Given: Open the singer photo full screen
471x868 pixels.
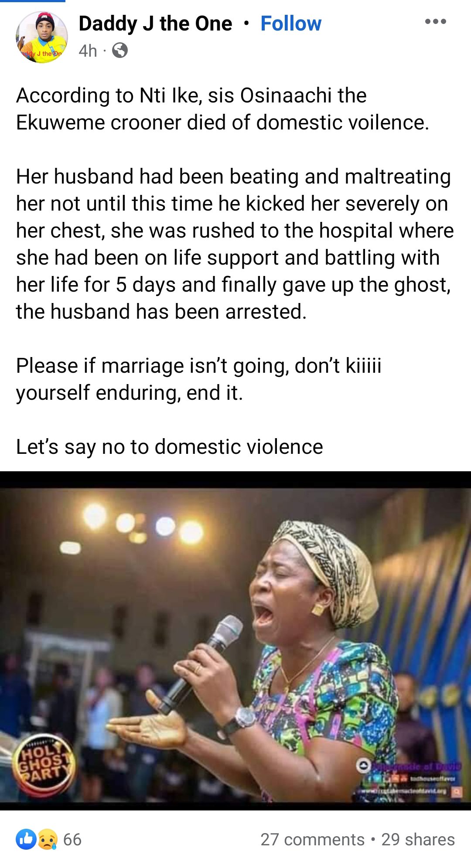Looking at the screenshot, I should point(235,640).
